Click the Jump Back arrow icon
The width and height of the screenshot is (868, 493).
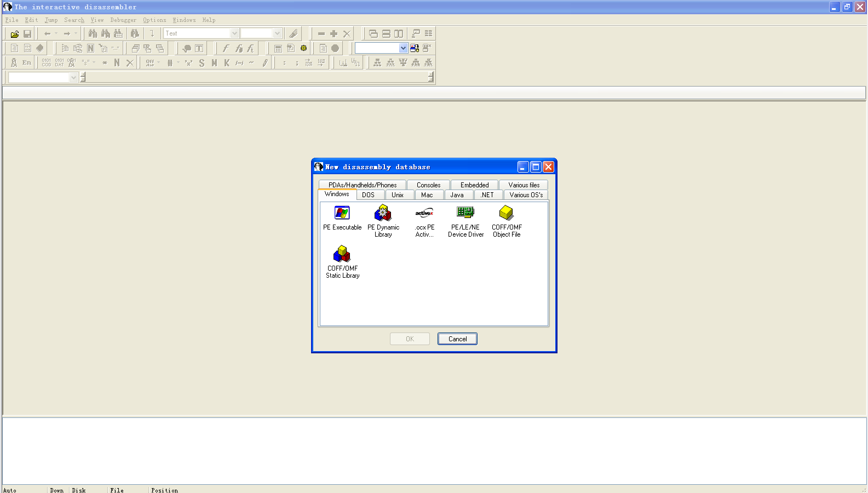pyautogui.click(x=48, y=33)
